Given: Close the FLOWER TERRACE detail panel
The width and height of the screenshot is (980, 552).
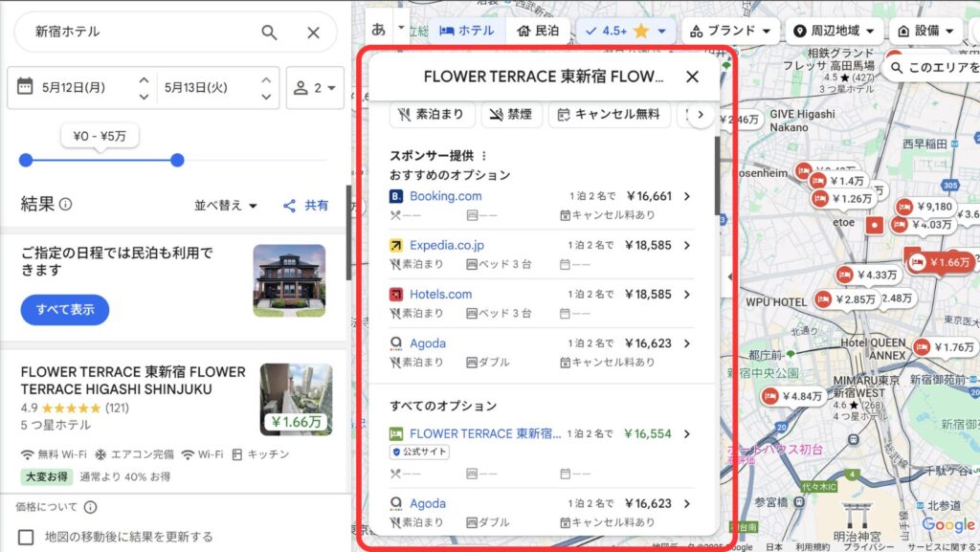Looking at the screenshot, I should (692, 77).
